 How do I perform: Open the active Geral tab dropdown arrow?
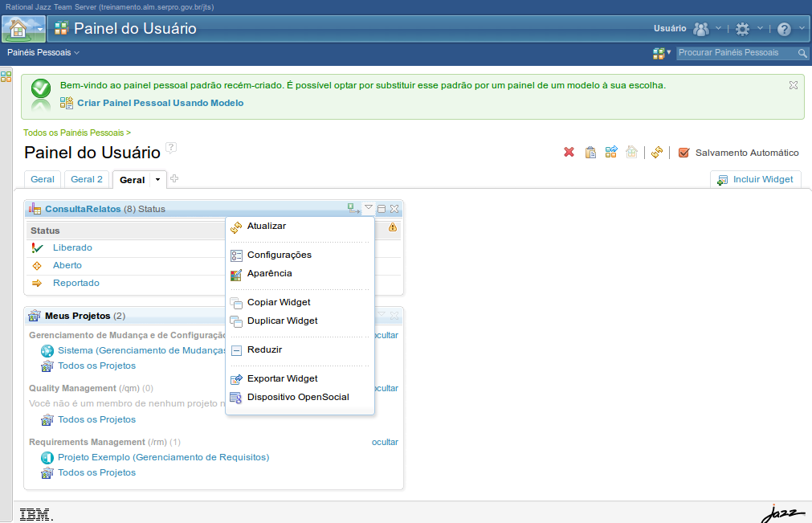(x=158, y=180)
